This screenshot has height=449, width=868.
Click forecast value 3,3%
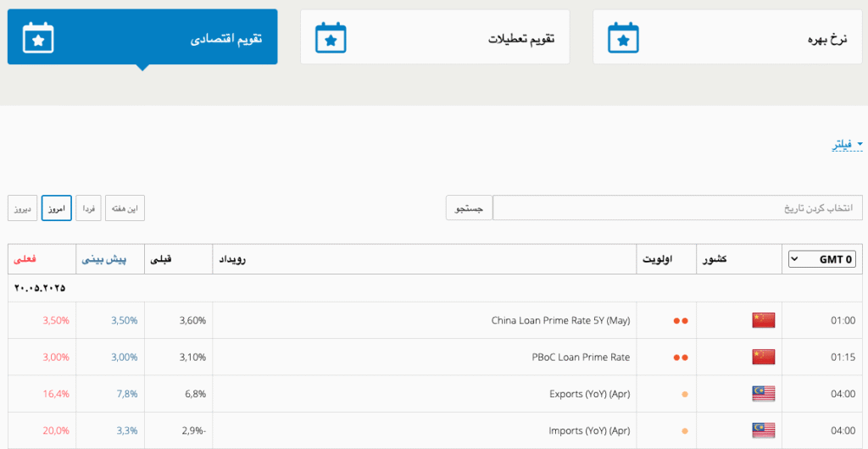tap(127, 430)
